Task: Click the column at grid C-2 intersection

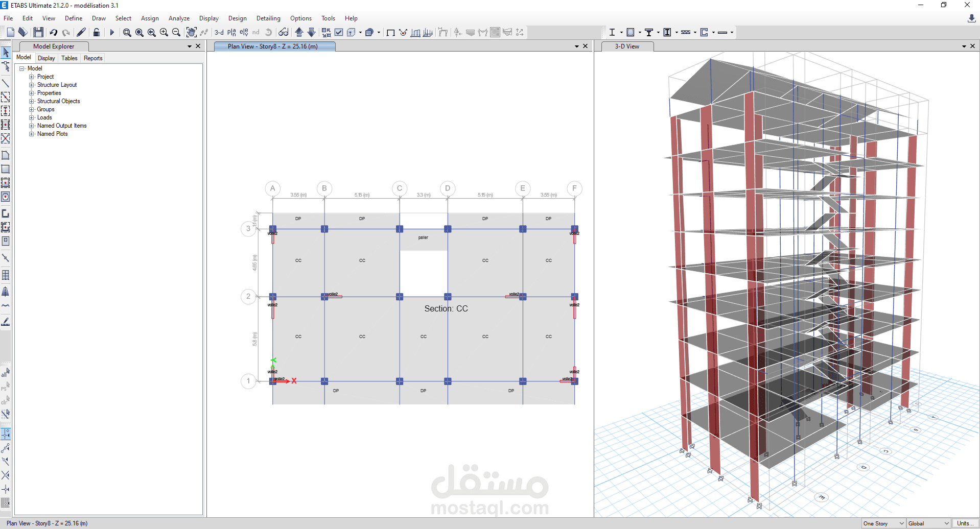Action: pyautogui.click(x=400, y=297)
